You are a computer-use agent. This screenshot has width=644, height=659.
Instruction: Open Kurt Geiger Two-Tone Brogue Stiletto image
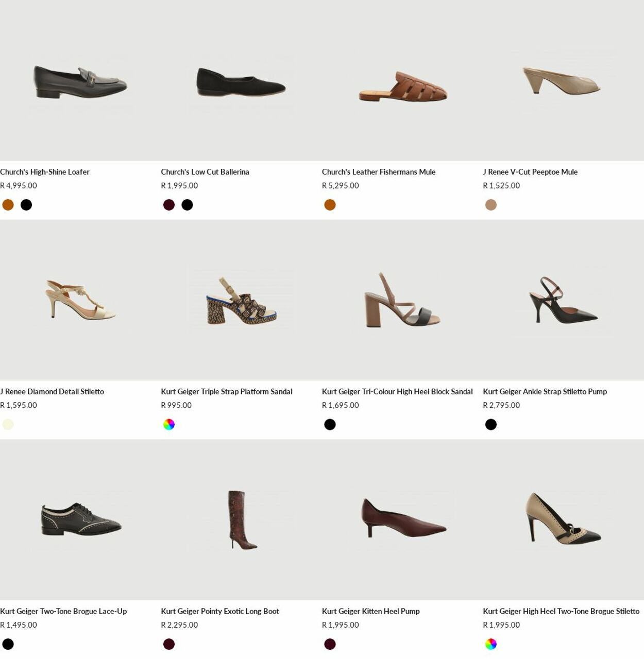563,520
